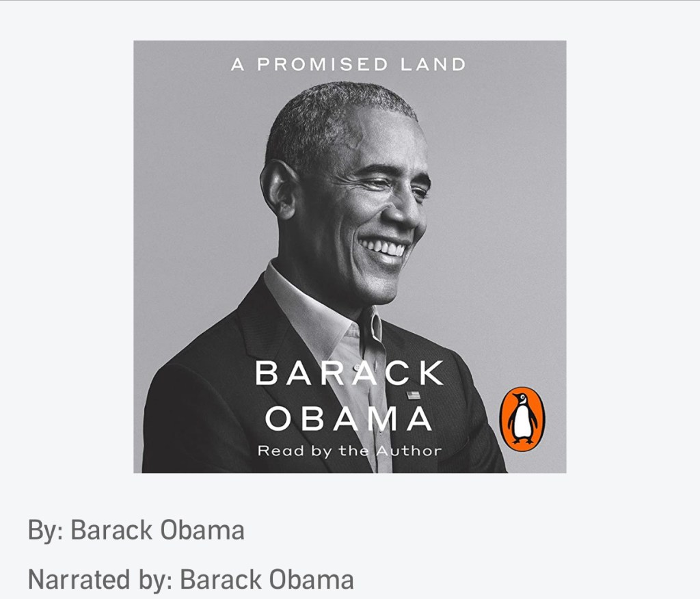Open the A Promised Land cover thumbnail
This screenshot has height=599, width=700.
pos(349,256)
